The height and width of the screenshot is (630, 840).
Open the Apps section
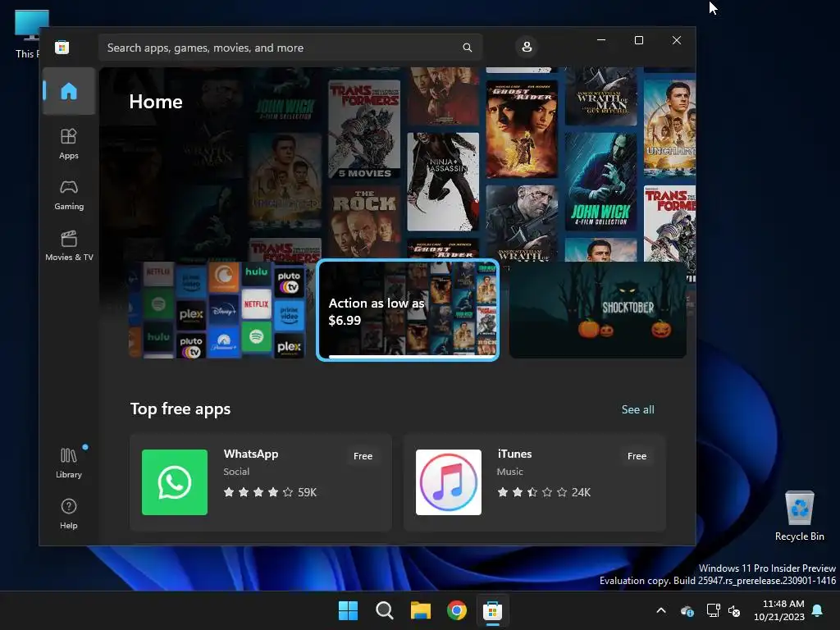pos(69,144)
